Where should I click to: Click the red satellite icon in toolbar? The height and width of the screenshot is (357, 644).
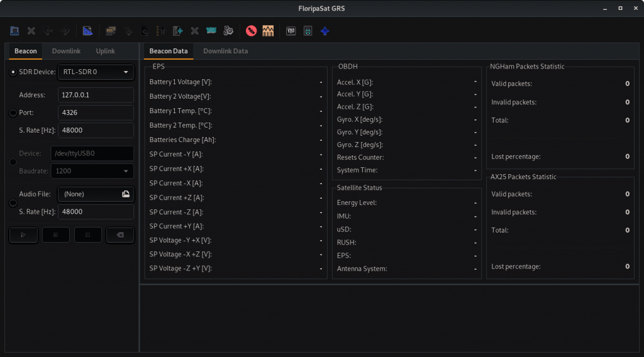tap(251, 30)
